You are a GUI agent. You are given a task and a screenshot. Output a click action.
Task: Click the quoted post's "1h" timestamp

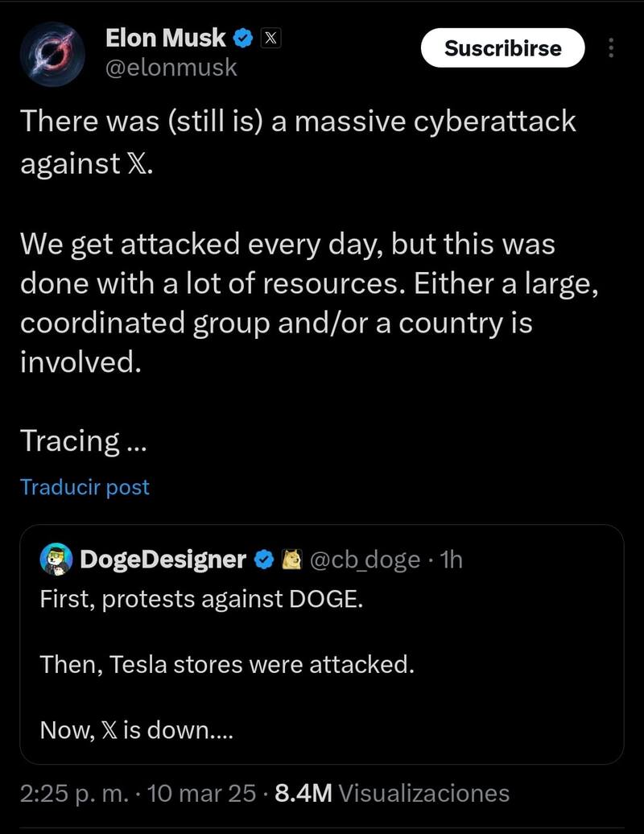click(x=452, y=559)
